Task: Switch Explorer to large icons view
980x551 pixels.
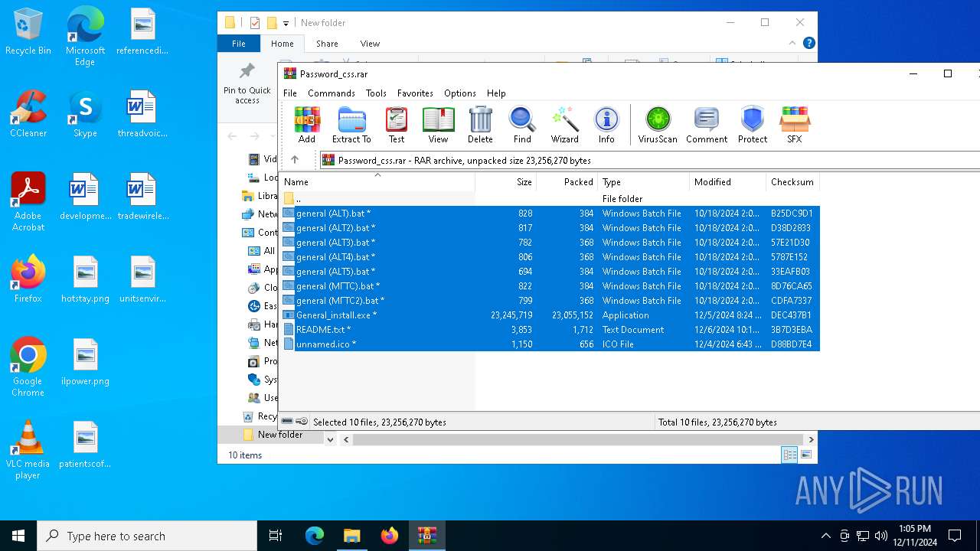Action: 805,455
